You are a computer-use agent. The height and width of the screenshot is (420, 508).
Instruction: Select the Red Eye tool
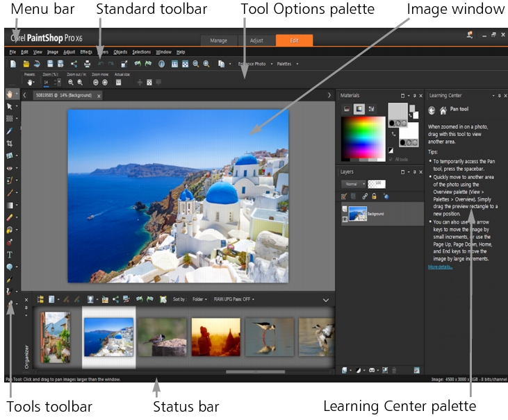(x=9, y=168)
